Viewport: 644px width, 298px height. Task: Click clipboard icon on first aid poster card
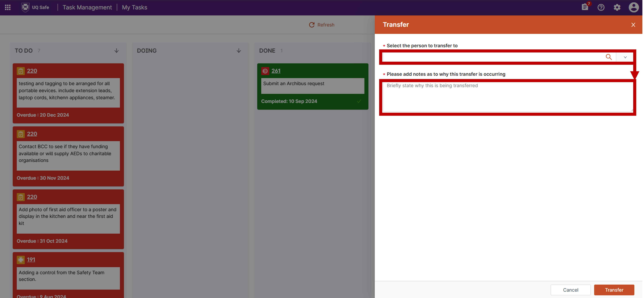coord(21,197)
